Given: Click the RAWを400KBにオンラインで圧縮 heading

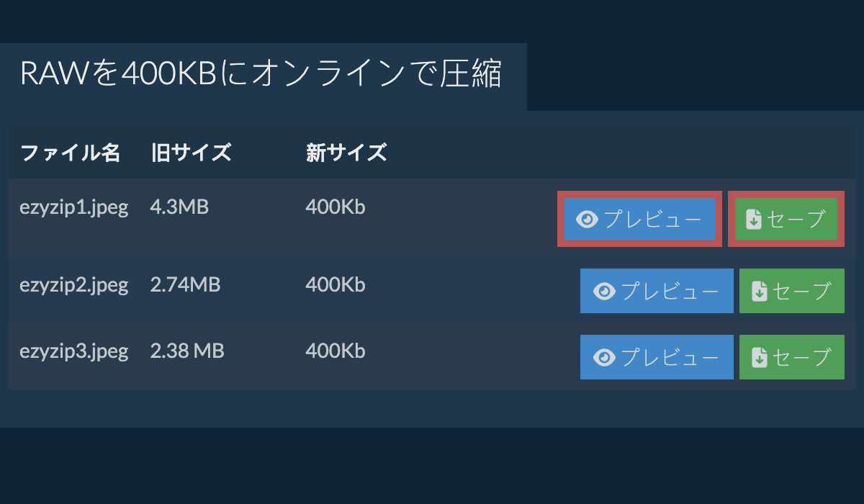Looking at the screenshot, I should point(261,74).
